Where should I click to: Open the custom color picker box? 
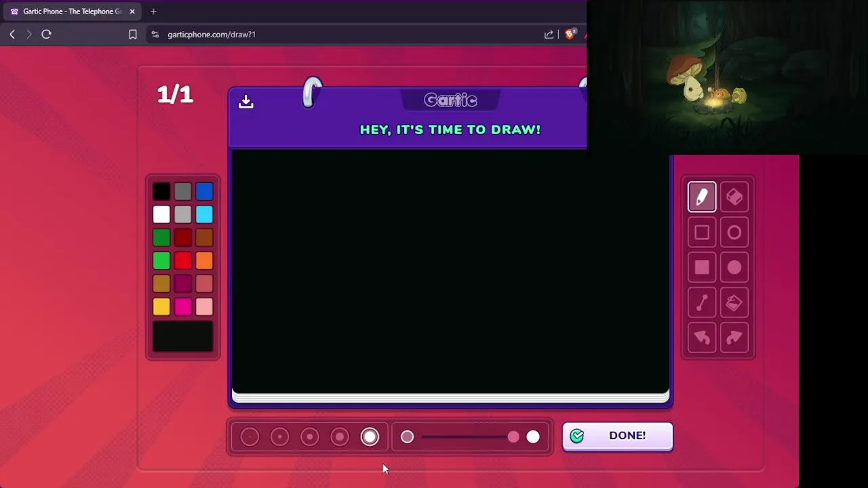[x=183, y=337]
